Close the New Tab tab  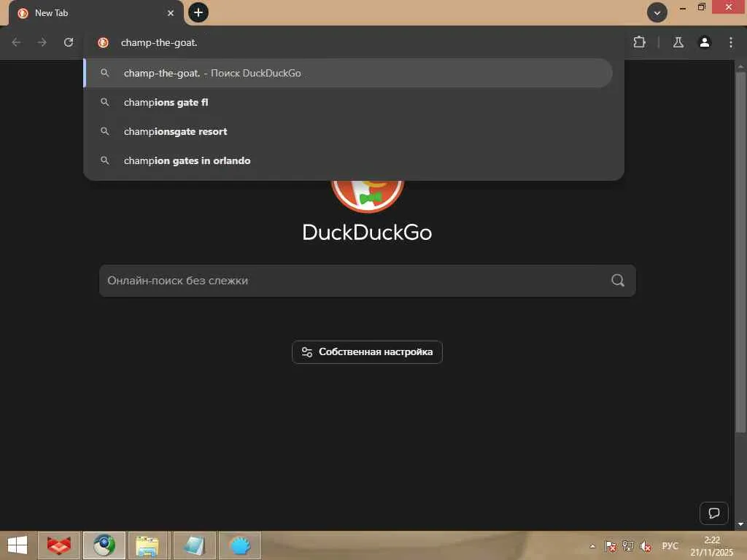coord(171,13)
